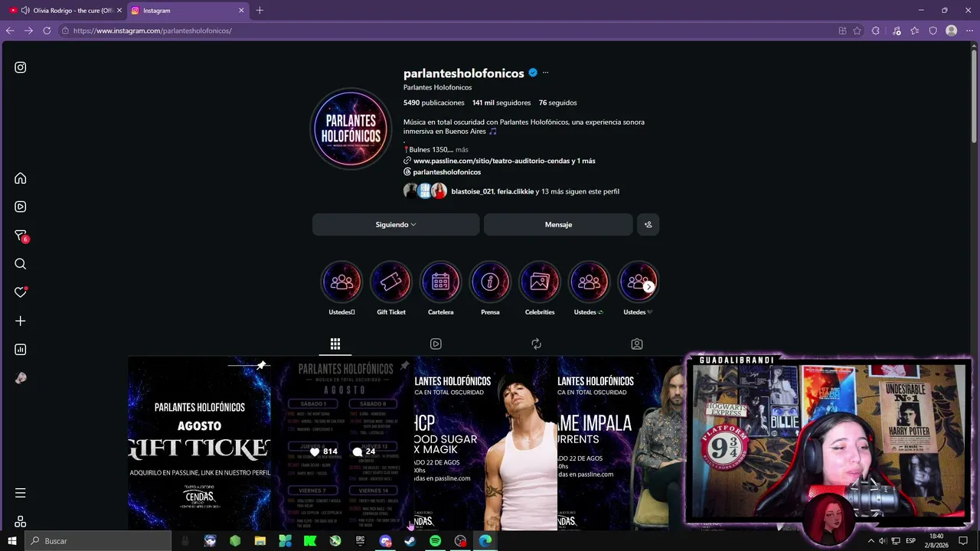Close the Instagram browser tab
The width and height of the screenshot is (980, 551).
click(x=241, y=11)
